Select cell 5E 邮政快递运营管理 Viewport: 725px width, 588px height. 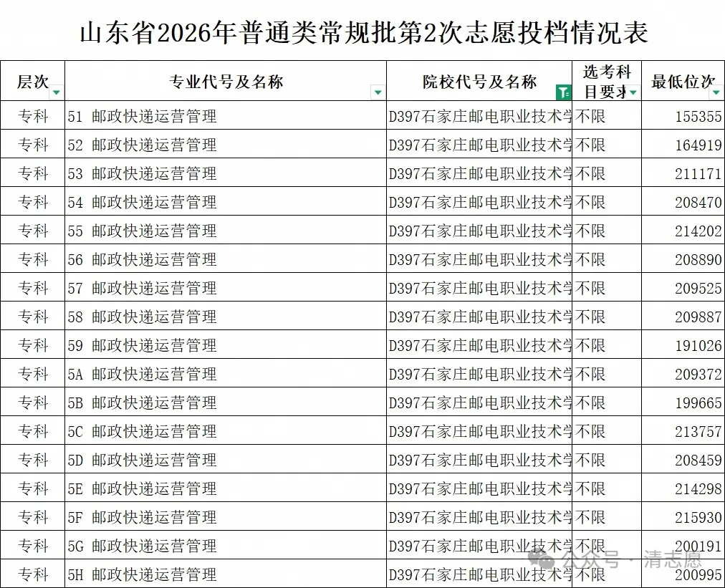[x=226, y=488]
